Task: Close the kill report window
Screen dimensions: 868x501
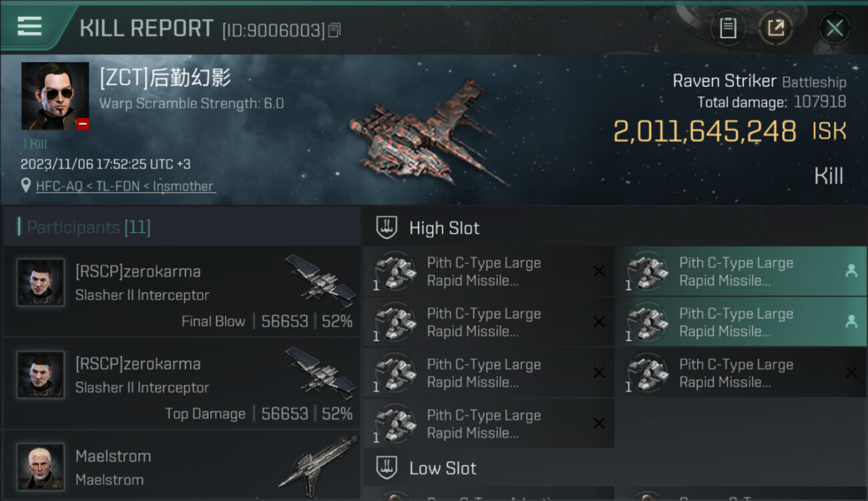Action: click(x=834, y=28)
